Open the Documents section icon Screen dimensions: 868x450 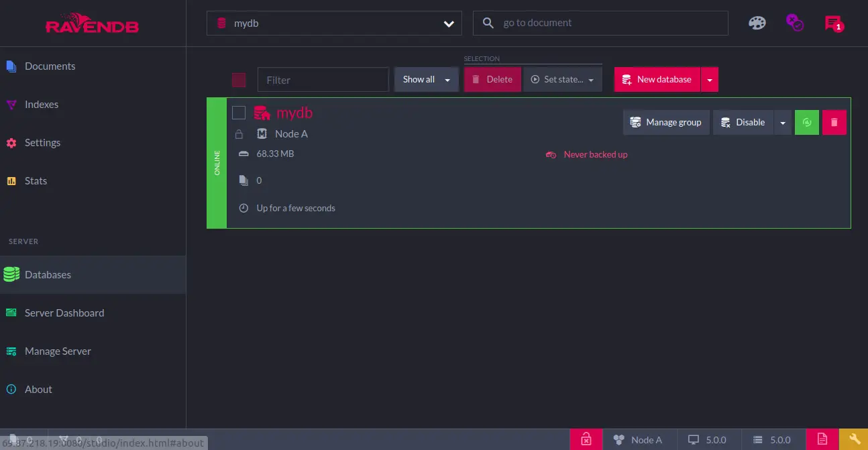(x=11, y=66)
